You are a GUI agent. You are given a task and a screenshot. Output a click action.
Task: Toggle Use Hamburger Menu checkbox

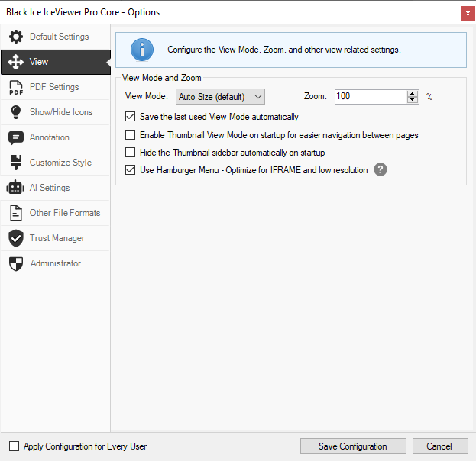click(130, 170)
